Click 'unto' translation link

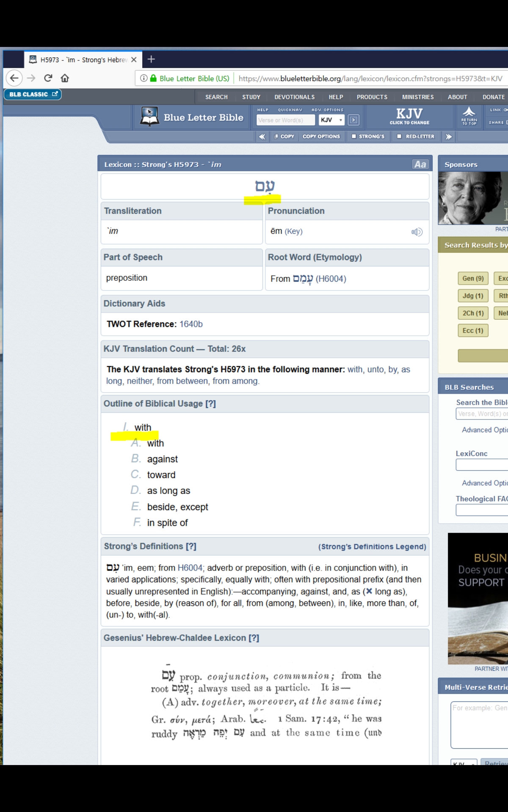(375, 369)
